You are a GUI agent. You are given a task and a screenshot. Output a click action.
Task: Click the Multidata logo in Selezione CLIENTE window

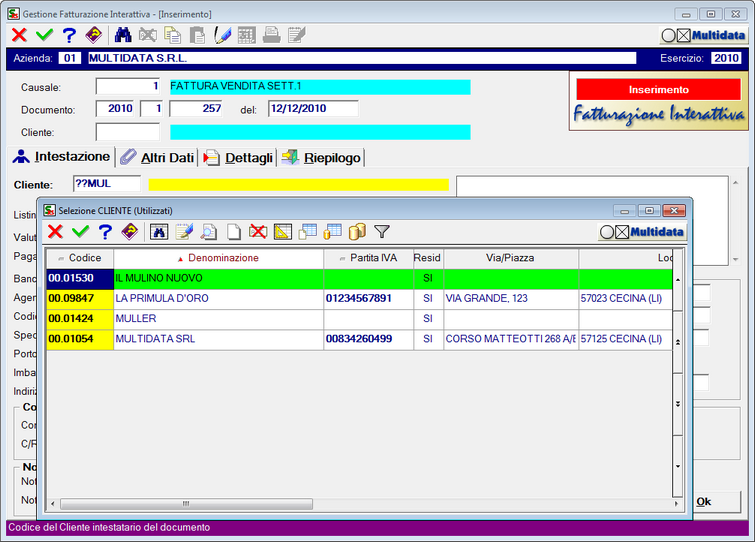point(642,232)
